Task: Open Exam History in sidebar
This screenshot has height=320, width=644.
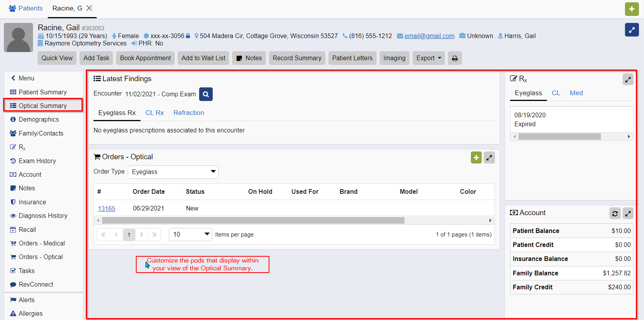Action: [43, 161]
